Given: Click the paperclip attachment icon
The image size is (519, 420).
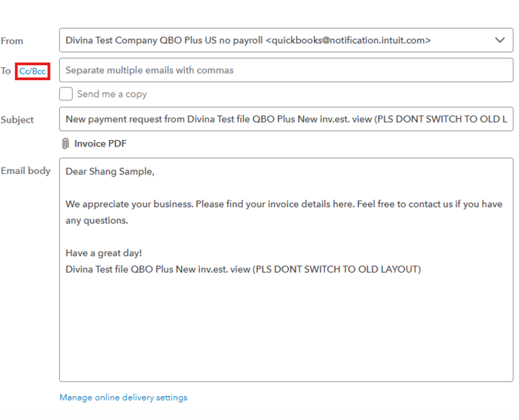Looking at the screenshot, I should pyautogui.click(x=66, y=144).
